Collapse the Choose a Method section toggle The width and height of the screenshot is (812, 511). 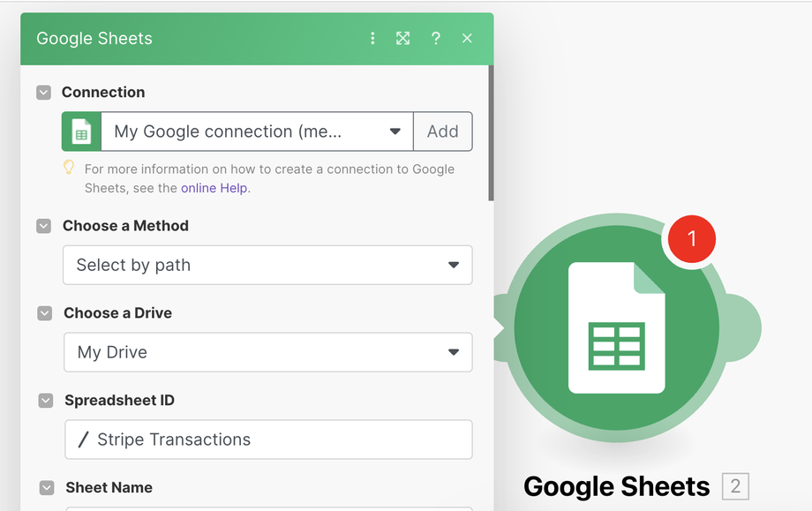43,226
